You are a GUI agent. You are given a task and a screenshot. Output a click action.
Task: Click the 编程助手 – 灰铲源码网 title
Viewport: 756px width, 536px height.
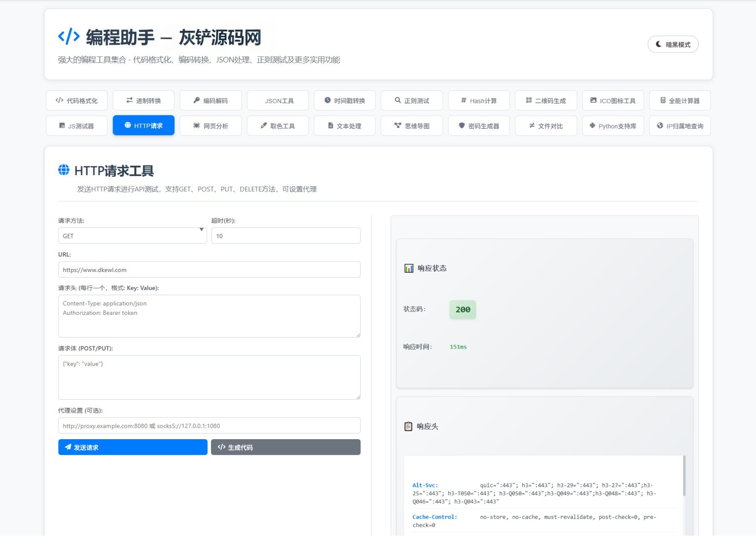click(x=173, y=38)
